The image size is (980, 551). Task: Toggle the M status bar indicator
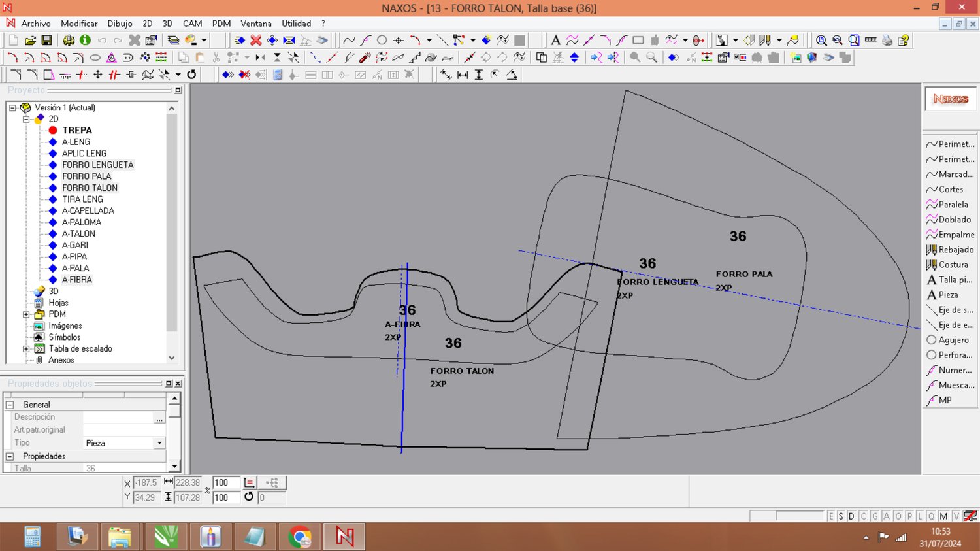pos(943,516)
